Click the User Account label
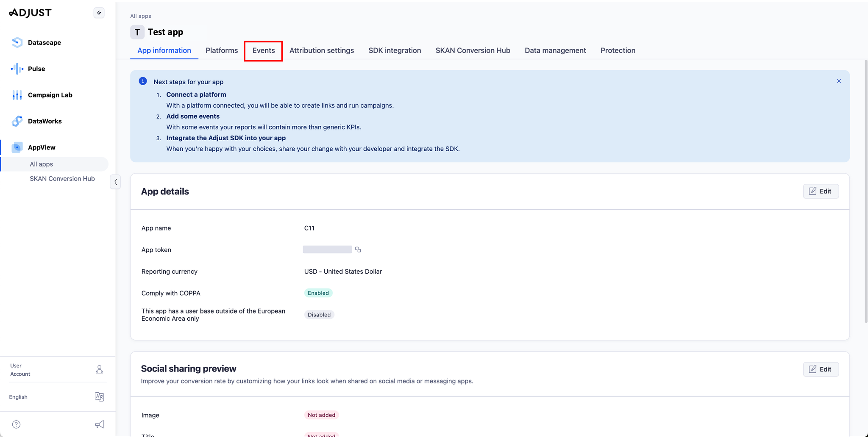 20,370
